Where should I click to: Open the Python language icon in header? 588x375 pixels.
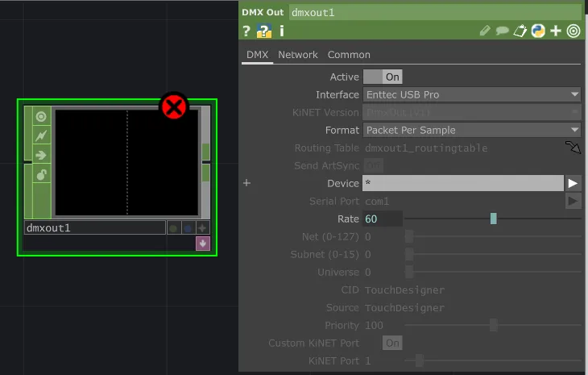pos(538,31)
